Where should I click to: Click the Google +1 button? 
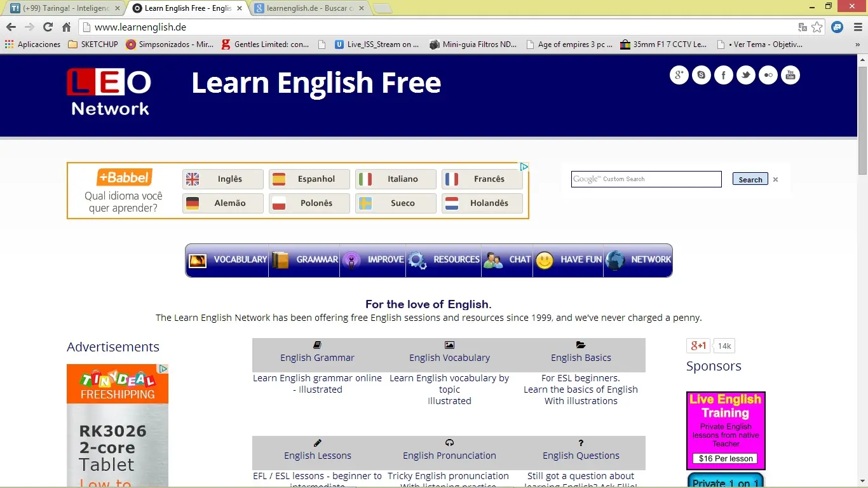pos(698,346)
